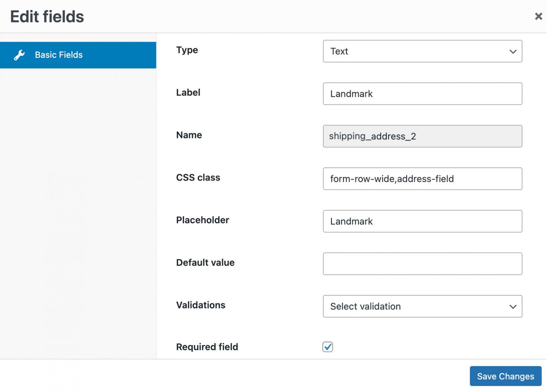This screenshot has width=546, height=392.
Task: Click the Edit fields dialog heading
Action: [x=47, y=16]
